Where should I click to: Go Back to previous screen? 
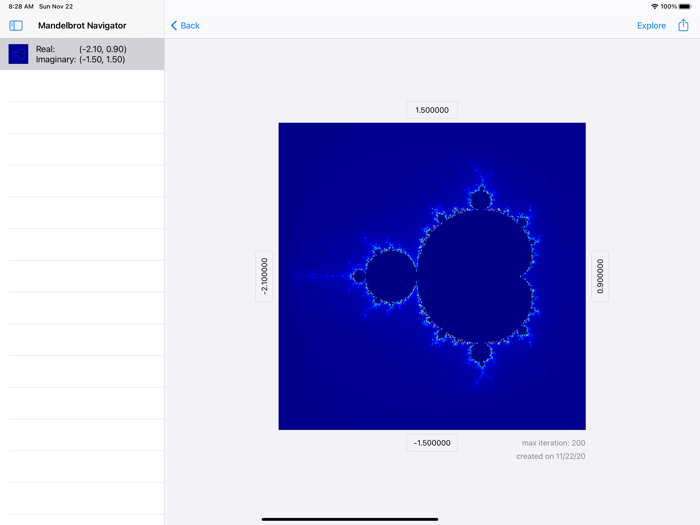tap(185, 25)
